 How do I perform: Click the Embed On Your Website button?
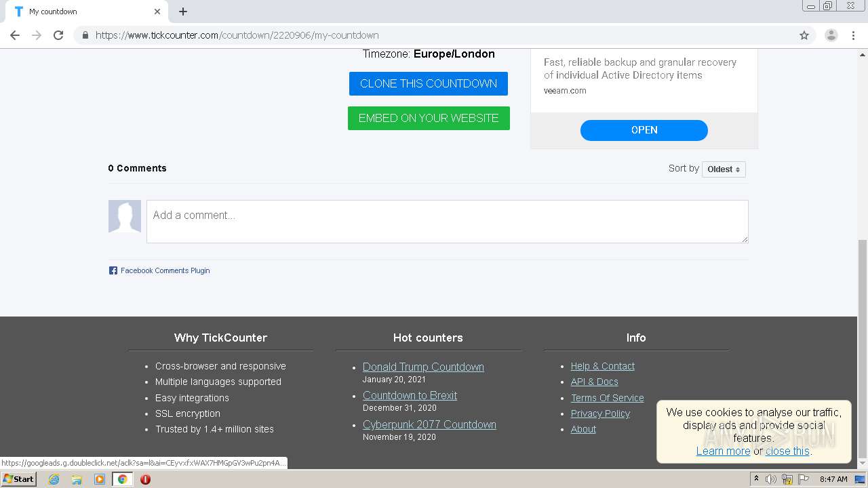coord(429,118)
